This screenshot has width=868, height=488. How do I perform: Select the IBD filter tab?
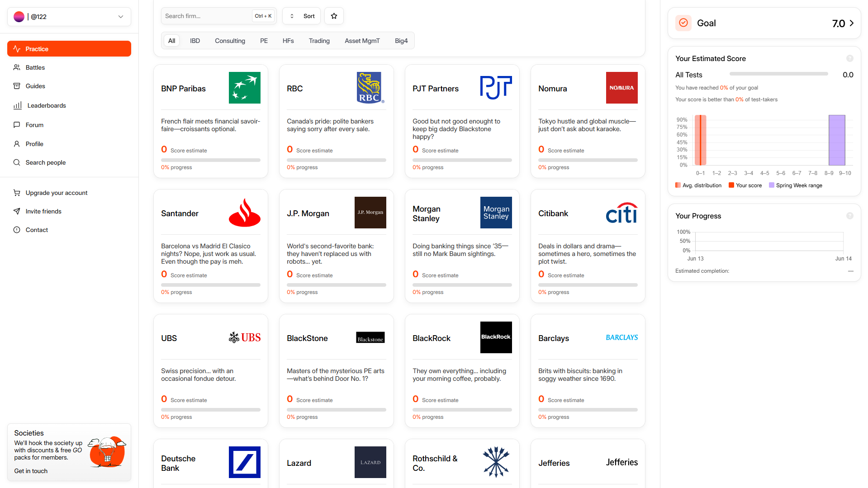(195, 41)
